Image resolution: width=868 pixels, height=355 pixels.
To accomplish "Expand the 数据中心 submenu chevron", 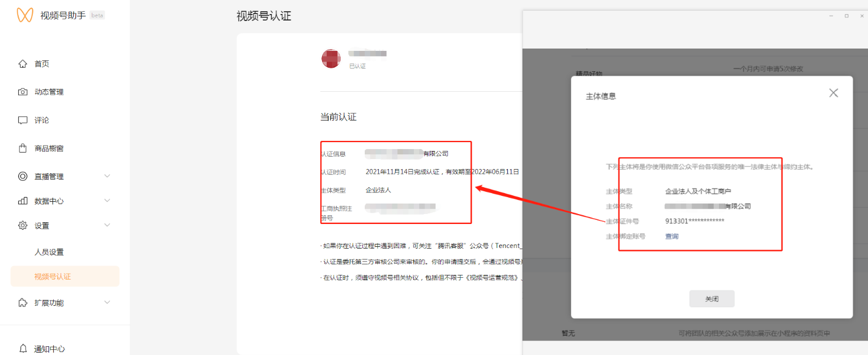I will coord(107,201).
